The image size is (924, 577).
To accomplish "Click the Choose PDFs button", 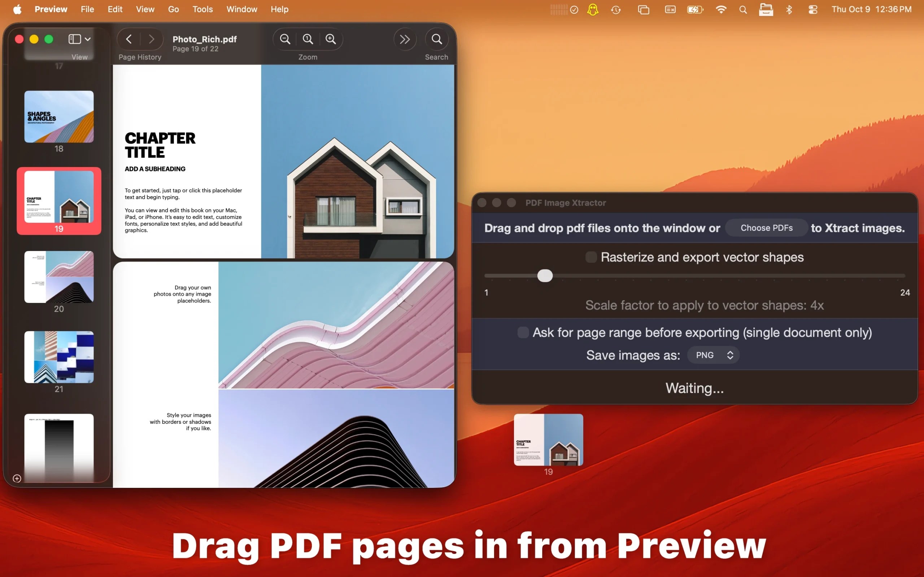I will coord(766,228).
